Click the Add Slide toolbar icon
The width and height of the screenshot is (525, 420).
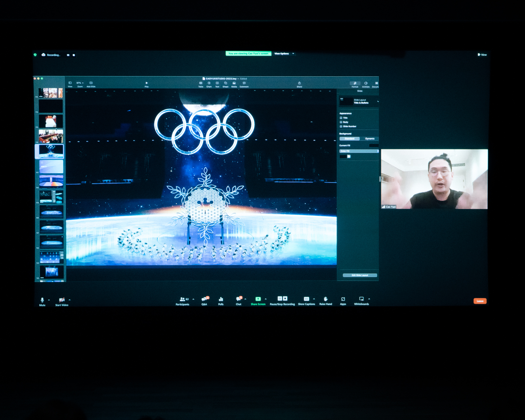(91, 83)
